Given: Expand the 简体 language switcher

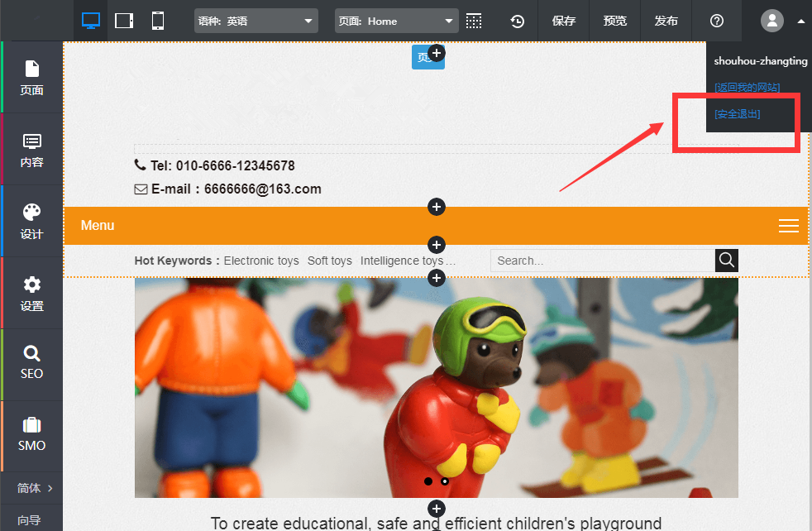Looking at the screenshot, I should click(33, 488).
